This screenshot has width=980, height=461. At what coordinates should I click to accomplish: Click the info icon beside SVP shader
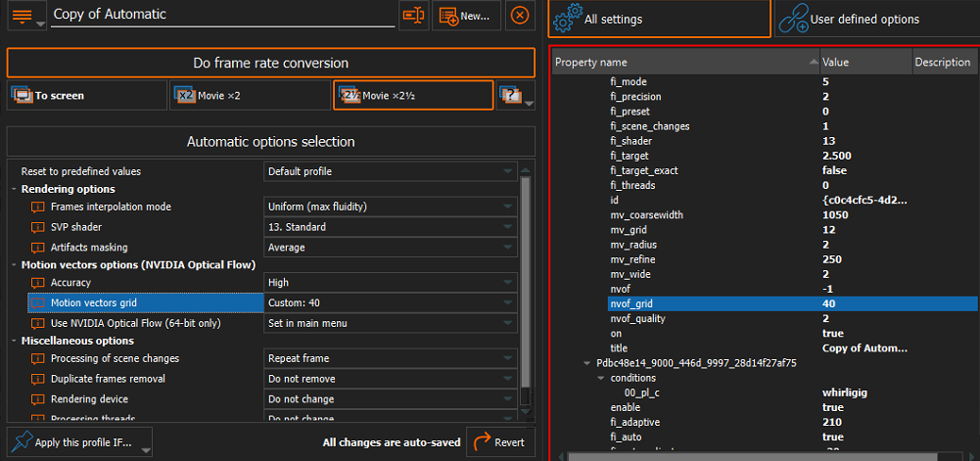pos(38,227)
